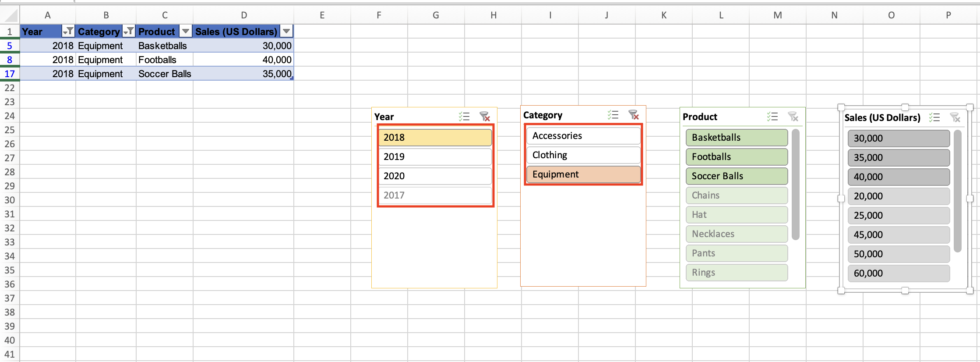Clear the filter on the Sales slicer
Screen dimensions: 980x362
click(955, 117)
